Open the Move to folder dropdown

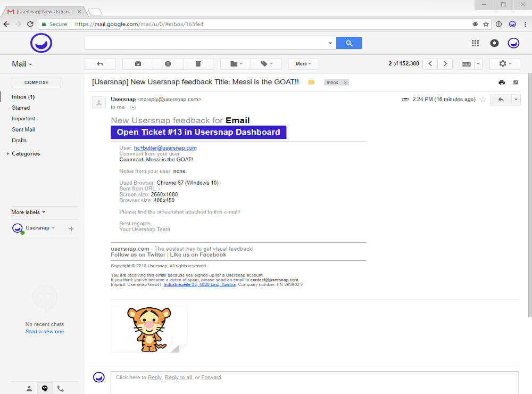236,64
